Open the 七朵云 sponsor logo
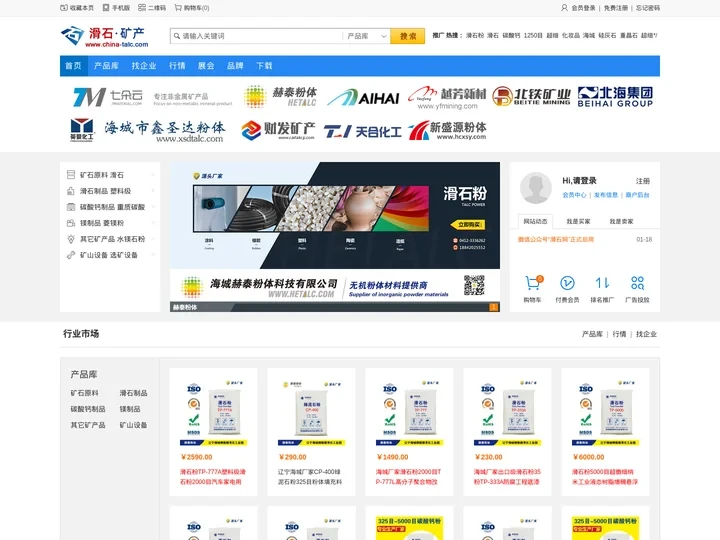This screenshot has height=540, width=720. 152,97
